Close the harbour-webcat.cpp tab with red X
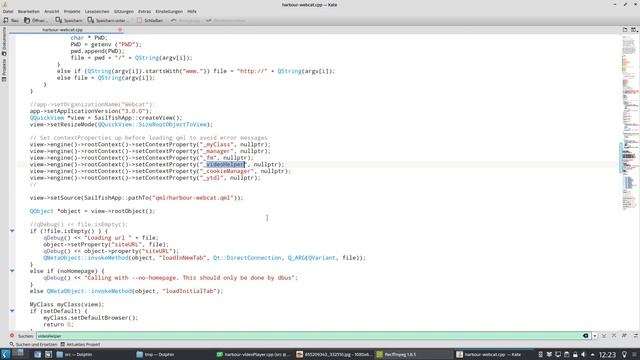Viewport: 640px width, 360px height. 120,30
